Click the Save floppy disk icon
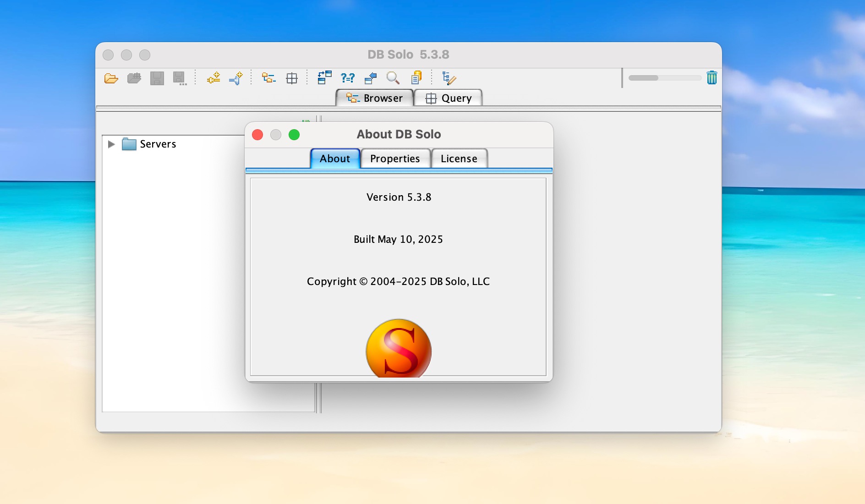This screenshot has width=865, height=504. [x=157, y=78]
